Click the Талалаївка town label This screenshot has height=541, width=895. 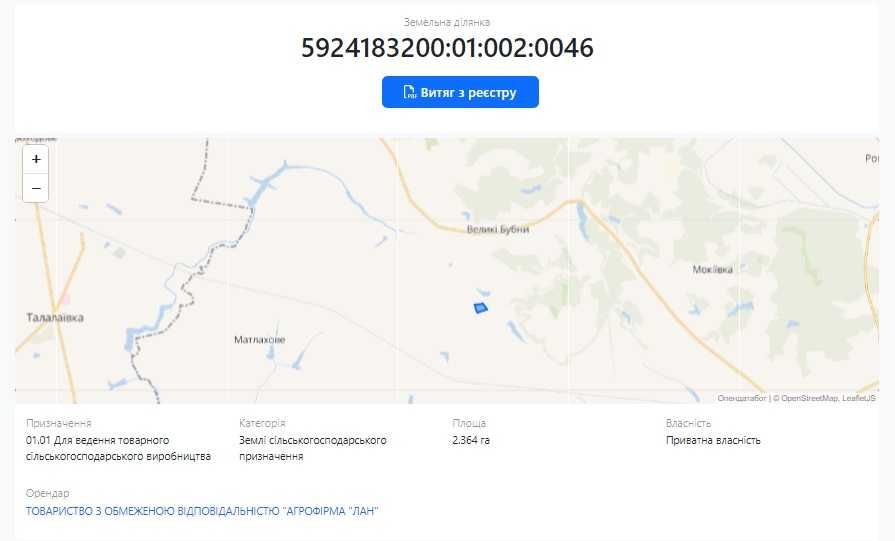pyautogui.click(x=55, y=317)
